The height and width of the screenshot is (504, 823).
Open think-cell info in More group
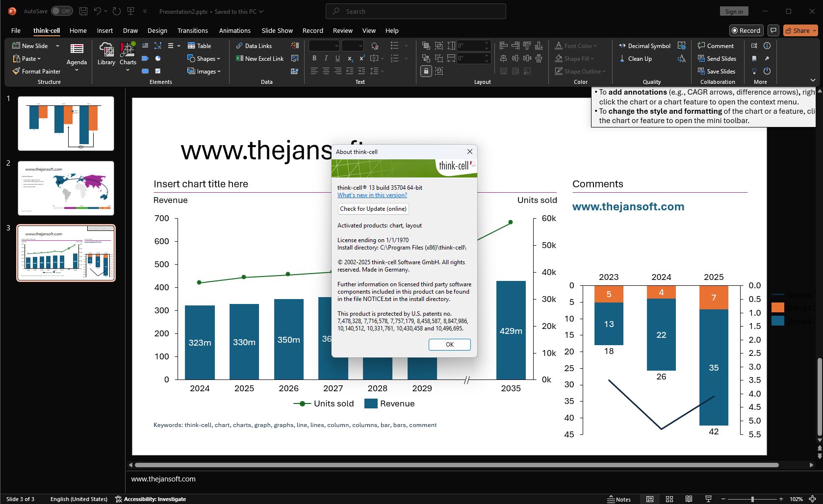(767, 46)
